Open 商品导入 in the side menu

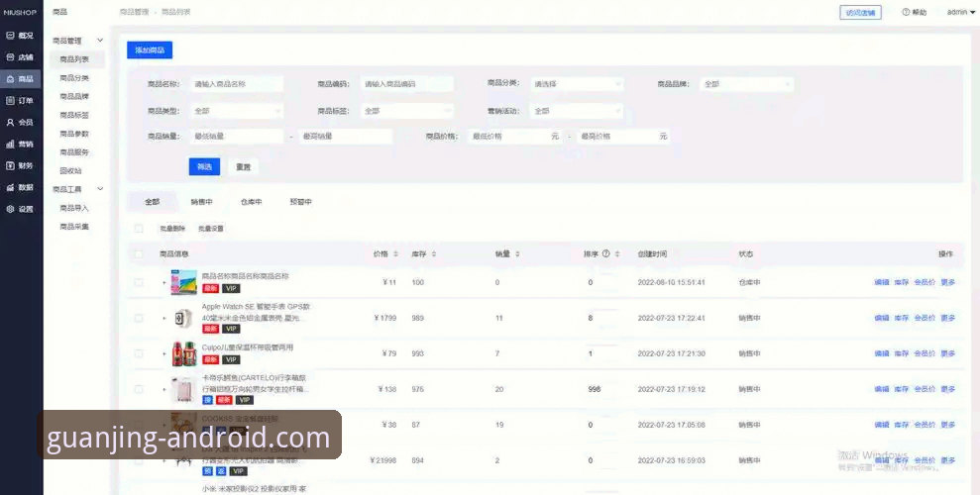74,208
